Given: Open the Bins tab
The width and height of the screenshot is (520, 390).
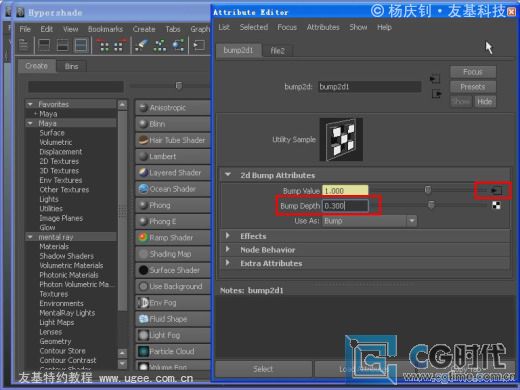Looking at the screenshot, I should 71,66.
